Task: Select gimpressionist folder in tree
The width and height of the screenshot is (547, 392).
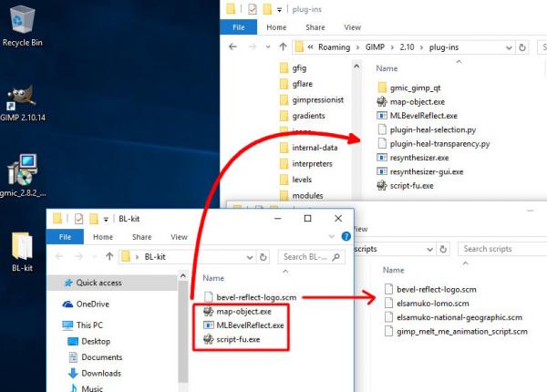Action: point(312,99)
